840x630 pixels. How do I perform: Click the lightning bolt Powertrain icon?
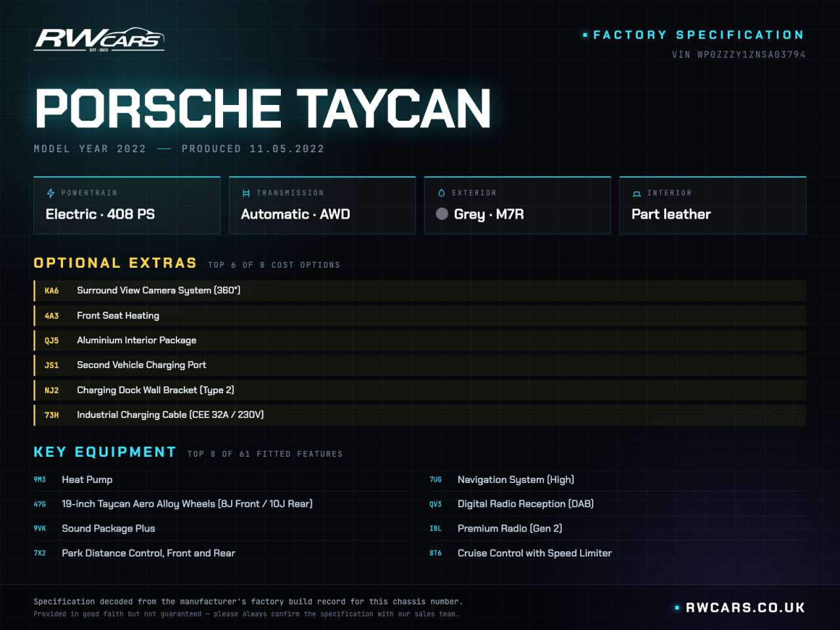(x=51, y=193)
